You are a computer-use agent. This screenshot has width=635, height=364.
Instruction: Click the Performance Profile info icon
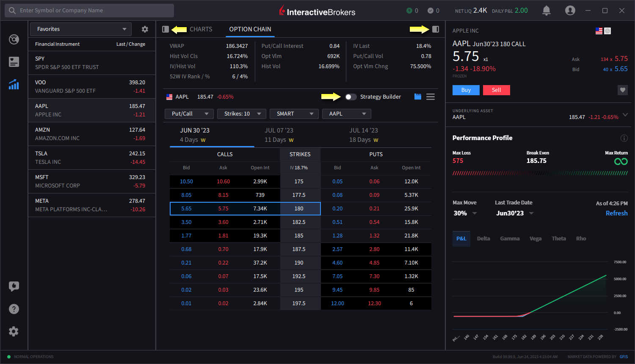pyautogui.click(x=624, y=138)
